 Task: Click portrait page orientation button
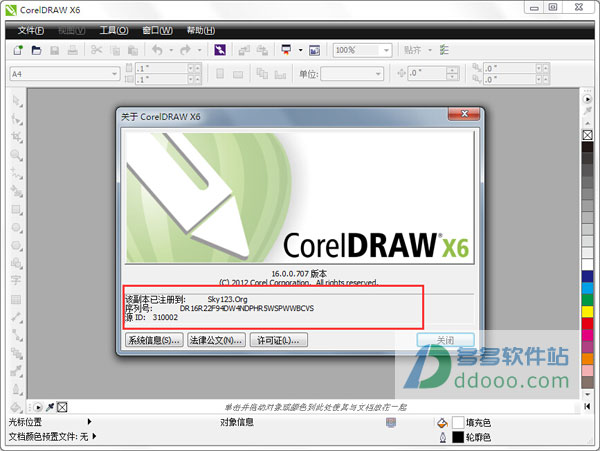[x=220, y=73]
